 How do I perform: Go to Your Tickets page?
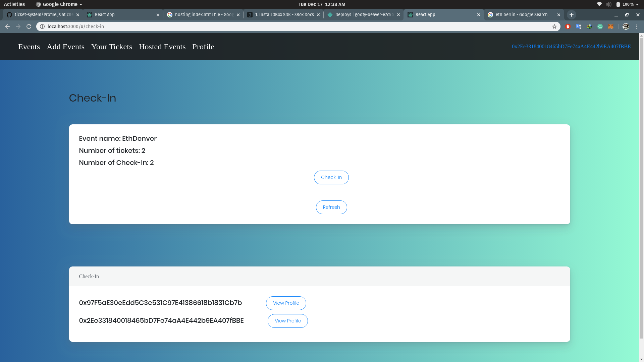[x=112, y=47]
